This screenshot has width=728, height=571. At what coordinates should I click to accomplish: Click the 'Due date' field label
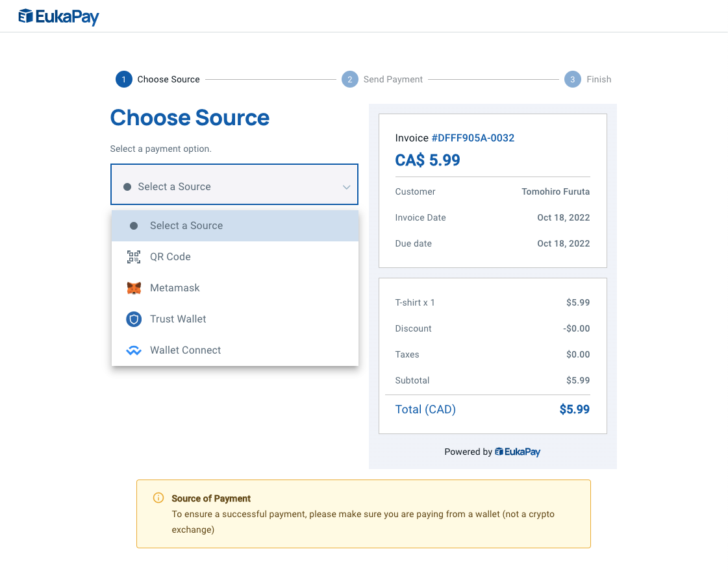point(413,243)
